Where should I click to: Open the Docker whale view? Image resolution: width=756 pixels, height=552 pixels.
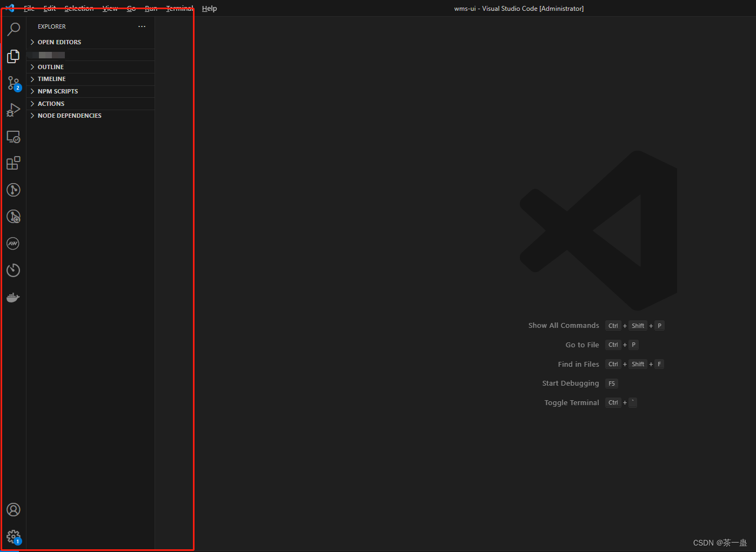coord(14,297)
